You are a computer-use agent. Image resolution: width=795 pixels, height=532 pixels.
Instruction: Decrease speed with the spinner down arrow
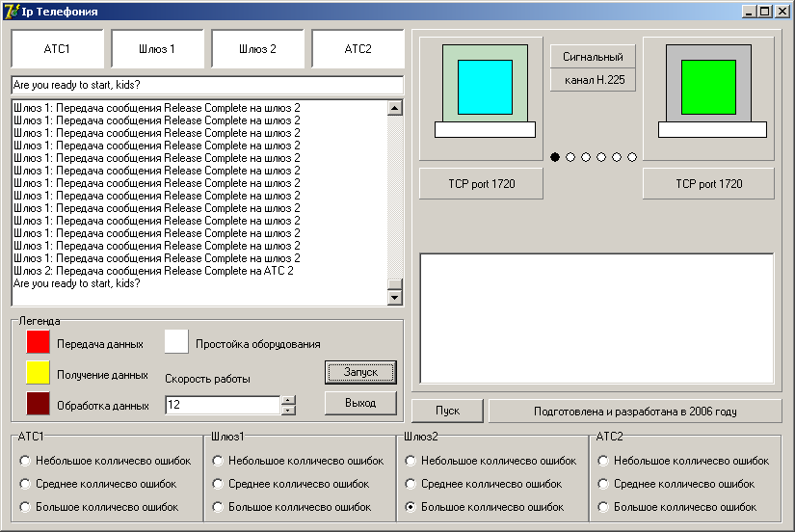tap(288, 410)
